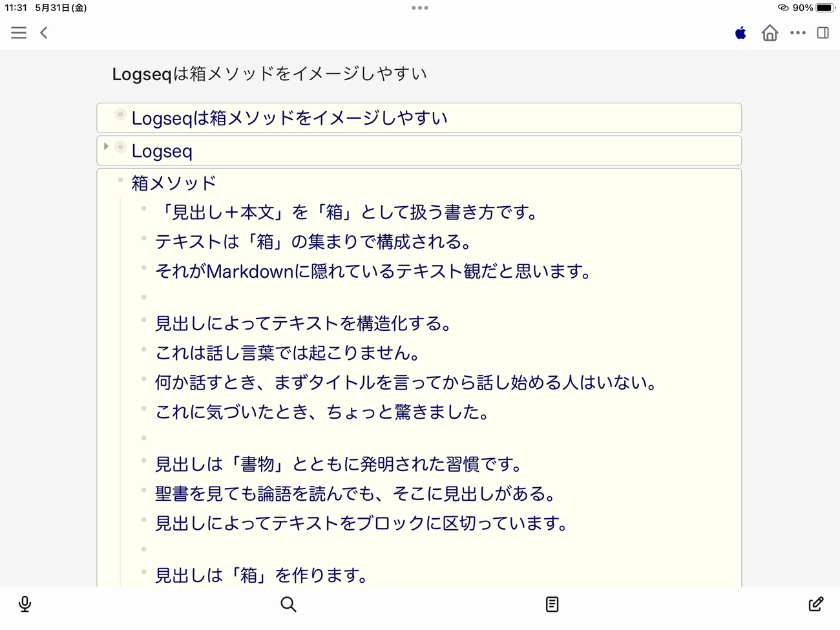The height and width of the screenshot is (630, 840).
Task: Select line これは話し言葉では起こりません。
Action: (x=288, y=353)
